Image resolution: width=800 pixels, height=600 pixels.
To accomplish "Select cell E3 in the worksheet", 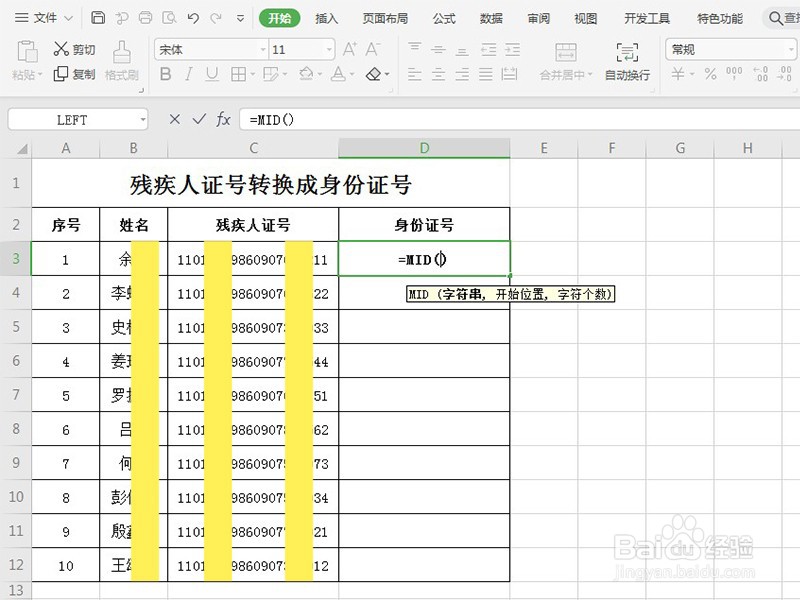I will pyautogui.click(x=544, y=258).
